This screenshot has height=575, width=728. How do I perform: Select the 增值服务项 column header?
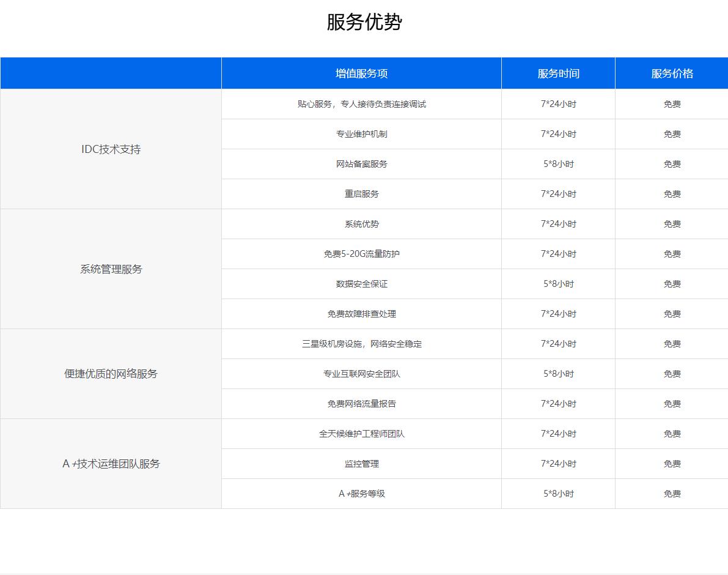pyautogui.click(x=361, y=73)
